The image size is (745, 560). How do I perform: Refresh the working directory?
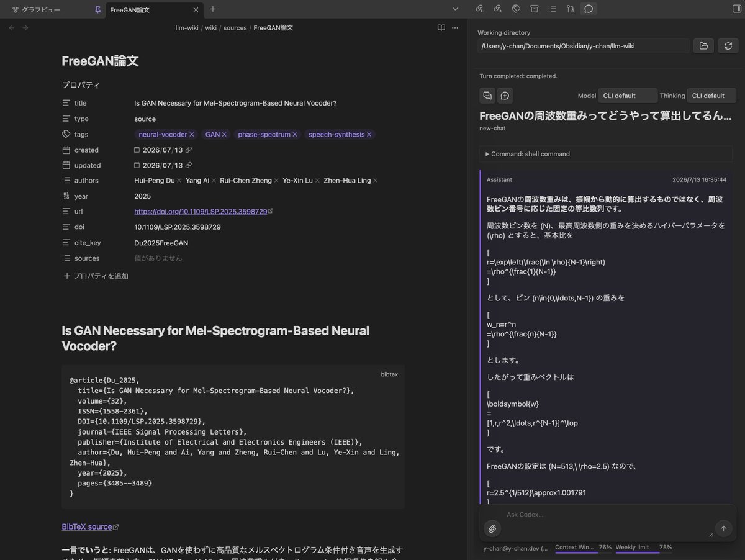click(x=728, y=46)
